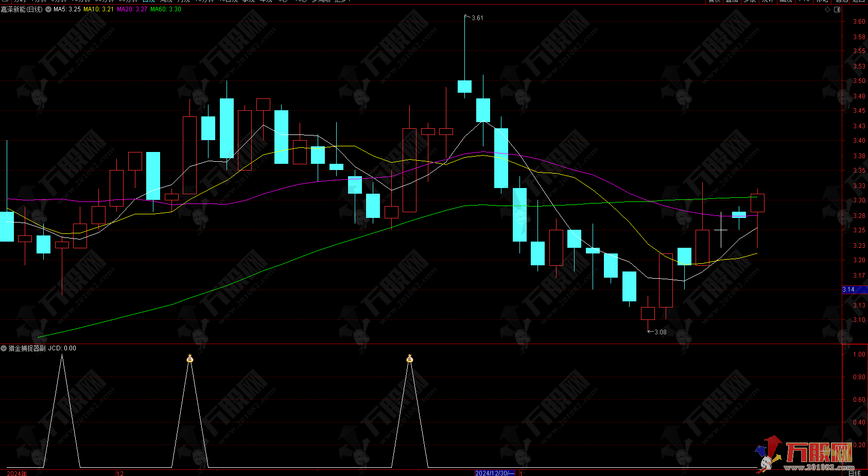
Task: Click the 3.60 price axis label
Action: [859, 22]
